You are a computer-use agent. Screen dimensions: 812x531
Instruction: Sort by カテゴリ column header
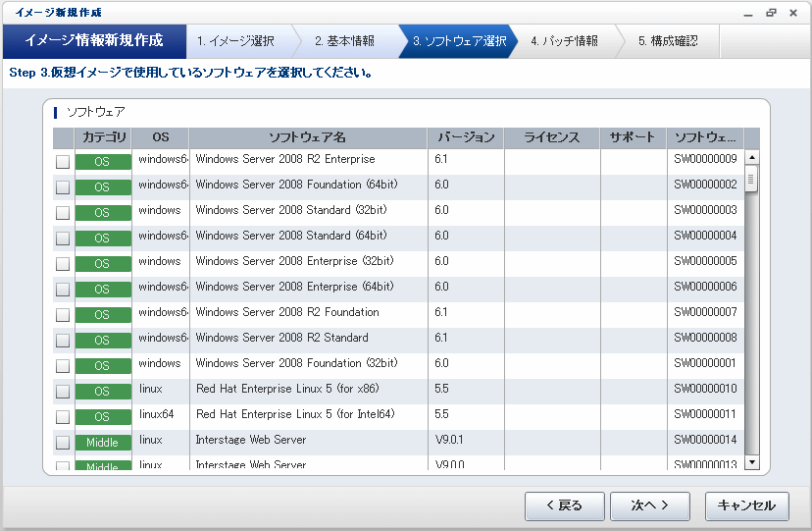point(104,137)
